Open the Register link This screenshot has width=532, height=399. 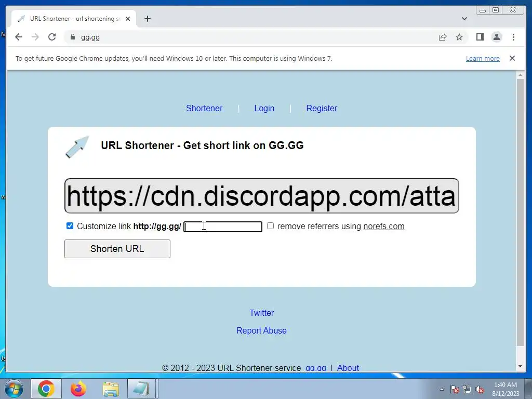coord(322,108)
